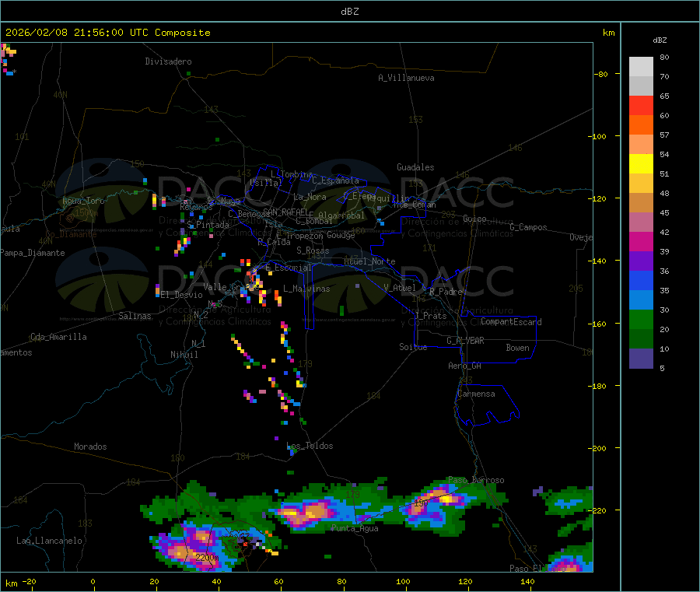This screenshot has width=700, height=592.
Task: Click the G_Campos location label
Action: coord(529,227)
